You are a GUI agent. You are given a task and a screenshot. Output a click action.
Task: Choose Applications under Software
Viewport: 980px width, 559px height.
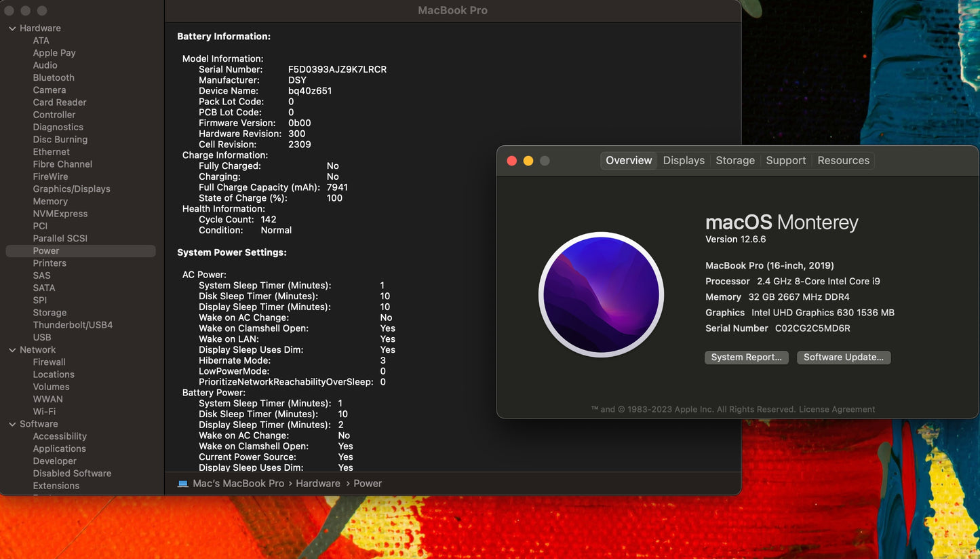coord(59,448)
